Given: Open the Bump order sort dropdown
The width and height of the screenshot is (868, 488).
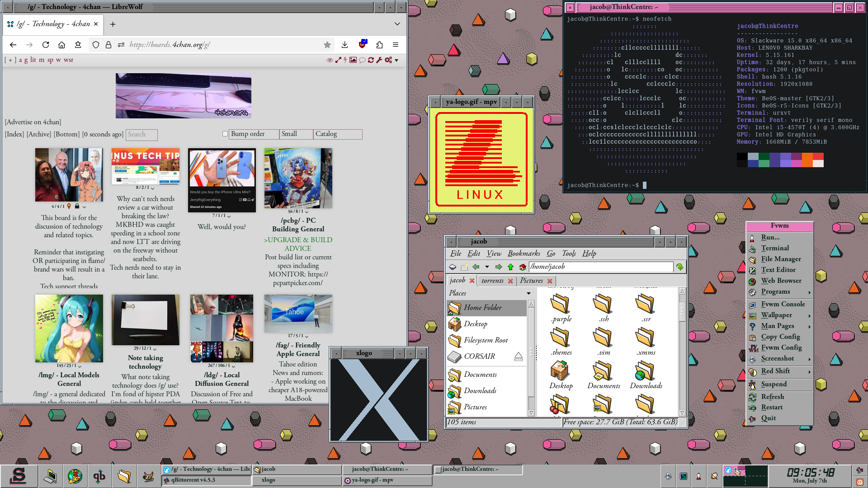Looking at the screenshot, I should 254,134.
